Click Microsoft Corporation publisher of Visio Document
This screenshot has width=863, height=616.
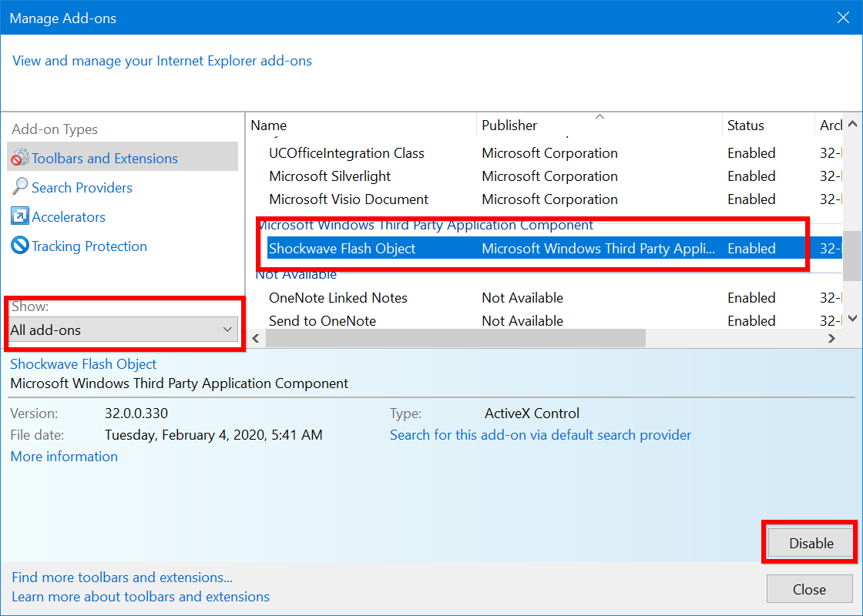[x=549, y=199]
